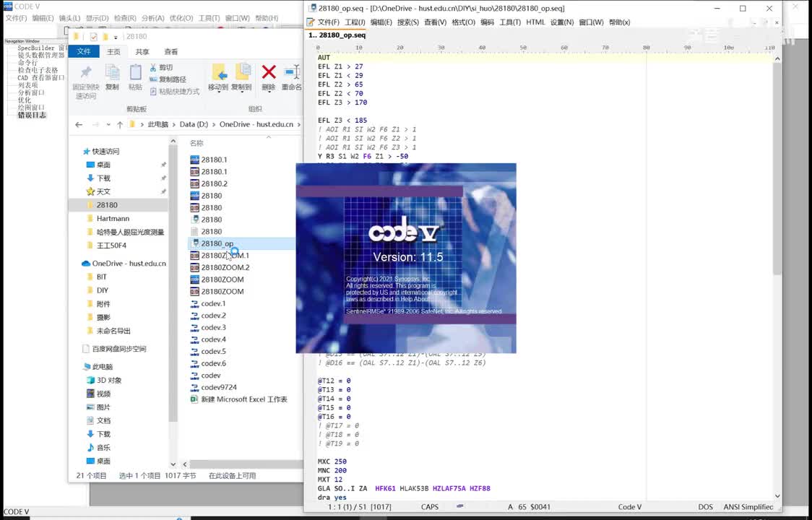Expand breadcrumb chevron after 此电脑
The image size is (812, 520).
click(x=174, y=125)
